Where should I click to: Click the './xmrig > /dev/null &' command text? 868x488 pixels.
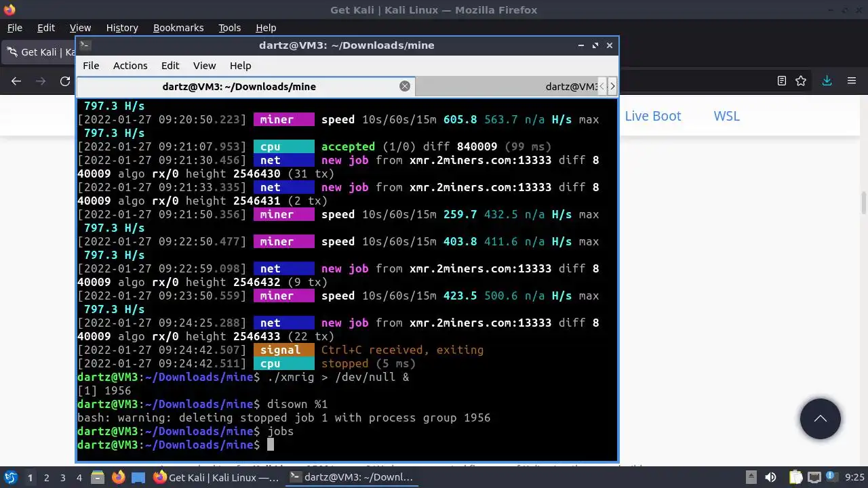pos(338,377)
